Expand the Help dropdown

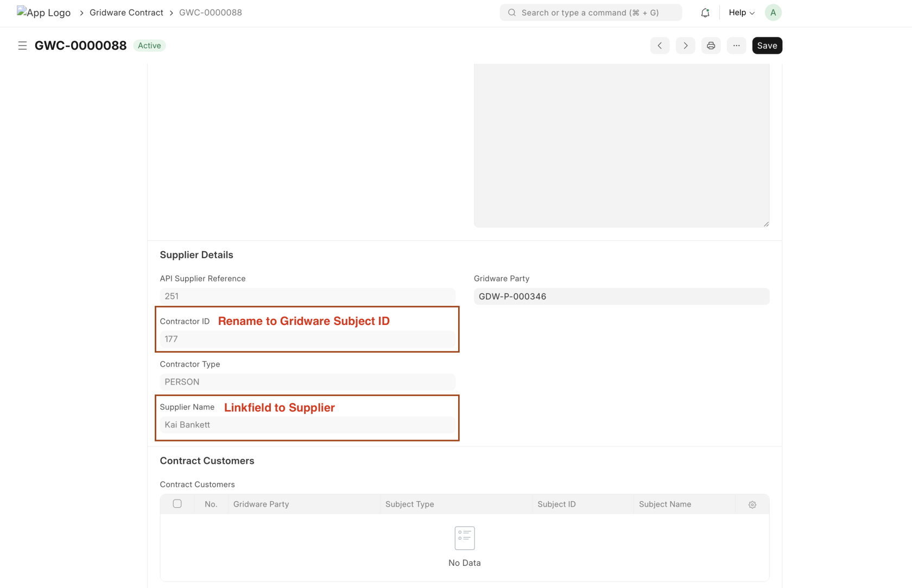(x=742, y=12)
